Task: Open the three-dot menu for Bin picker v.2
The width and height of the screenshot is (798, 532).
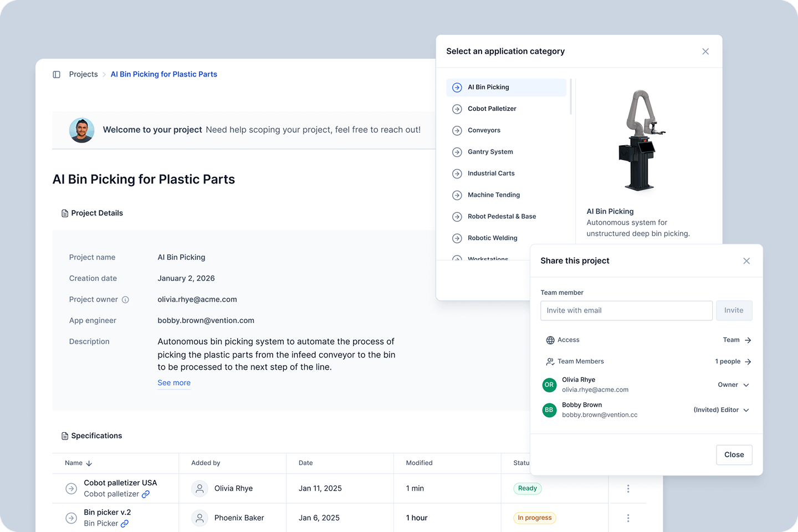Action: [628, 518]
